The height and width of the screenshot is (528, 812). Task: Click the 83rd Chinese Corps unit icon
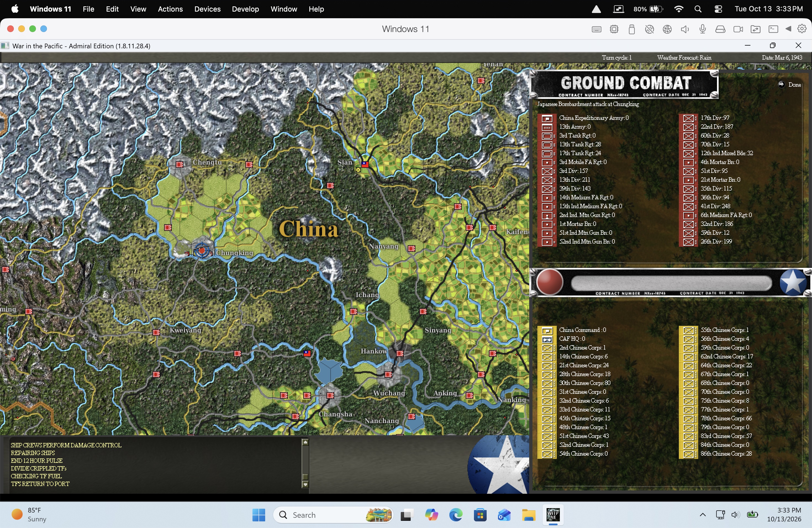click(x=689, y=437)
